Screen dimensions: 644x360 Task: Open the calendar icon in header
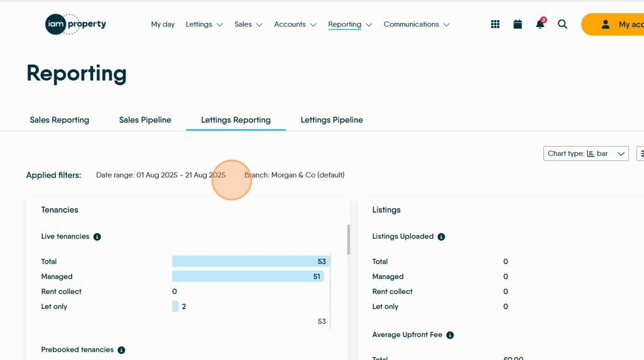(x=517, y=24)
